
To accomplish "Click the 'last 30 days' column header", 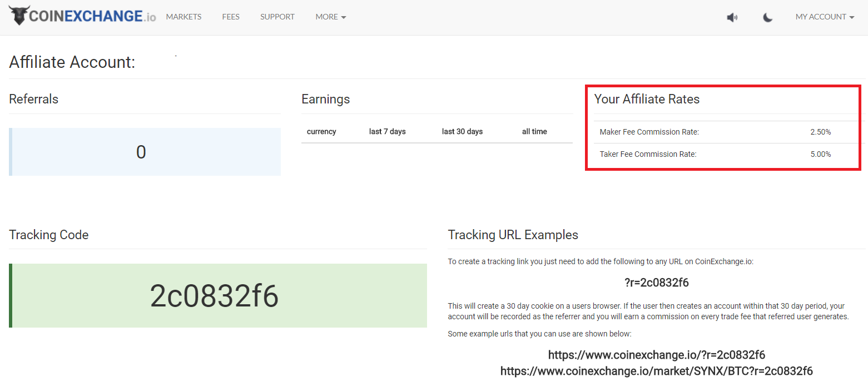I will pos(462,132).
